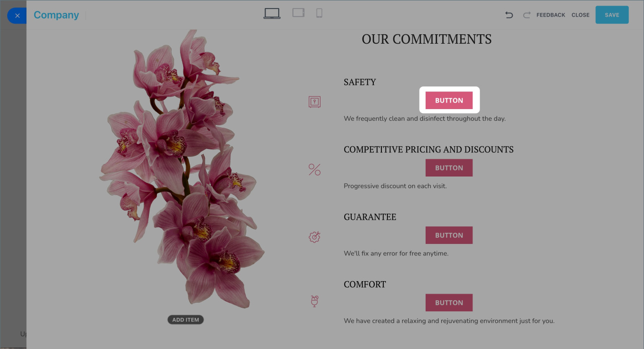644x349 pixels.
Task: Click Close in the editor top bar
Action: click(581, 15)
